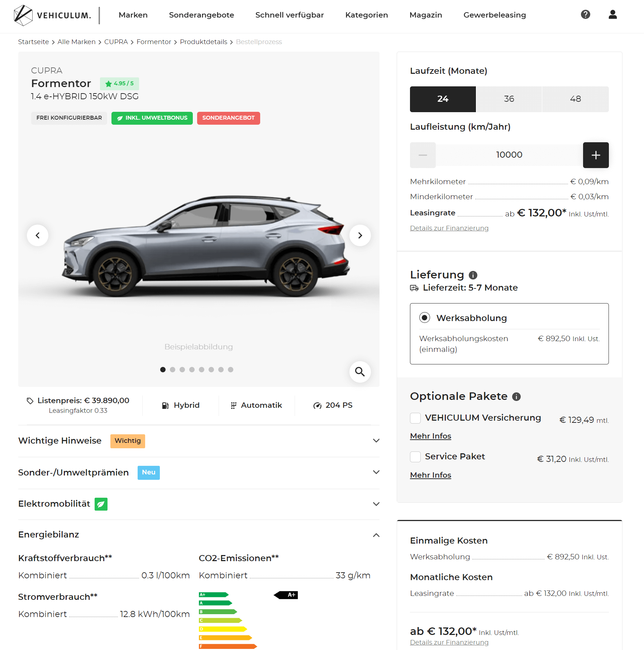Jump to second carousel dot

click(x=172, y=370)
